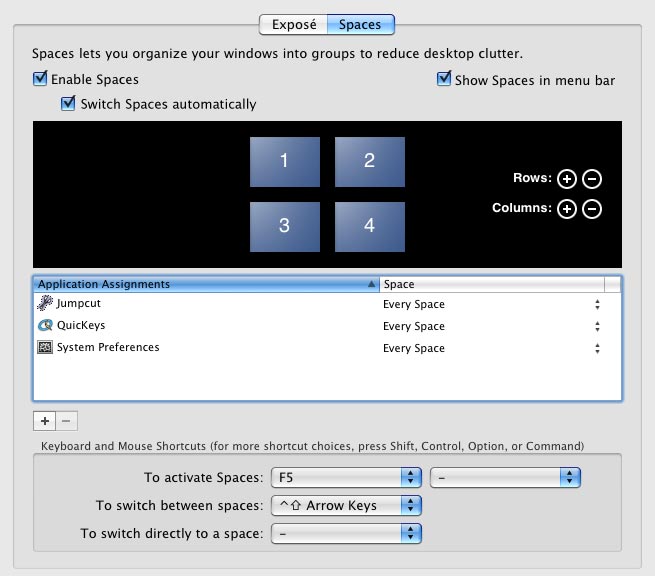This screenshot has height=576, width=655.
Task: Uncheck Enable Spaces
Action: click(40, 78)
